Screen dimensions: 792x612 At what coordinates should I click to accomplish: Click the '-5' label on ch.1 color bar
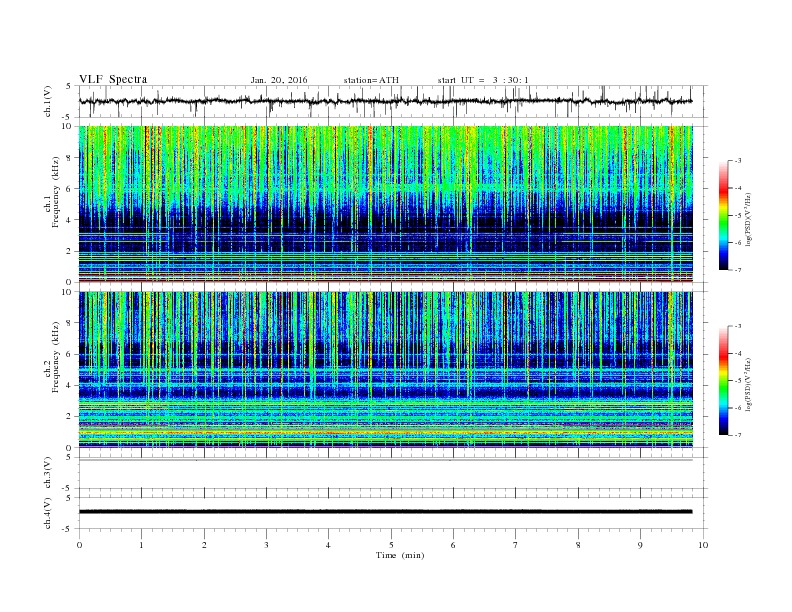pos(737,216)
